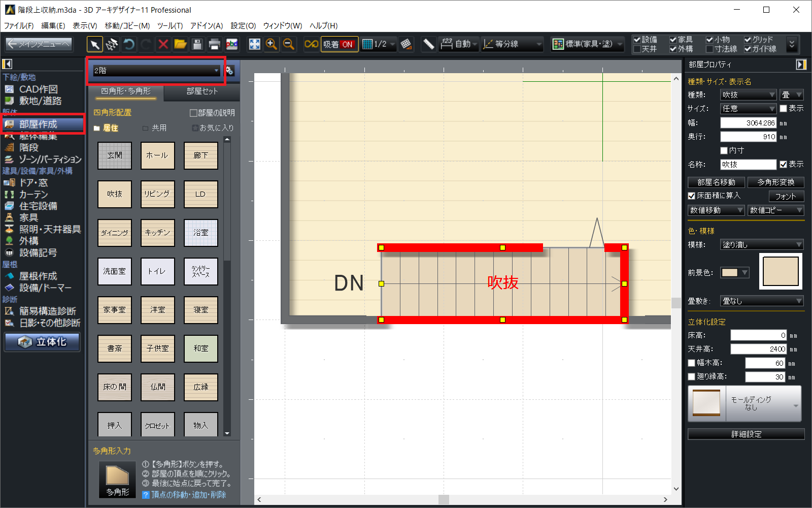Viewport: 812px width, 508px height.
Task: Select the arrow selection tool
Action: pyautogui.click(x=94, y=45)
